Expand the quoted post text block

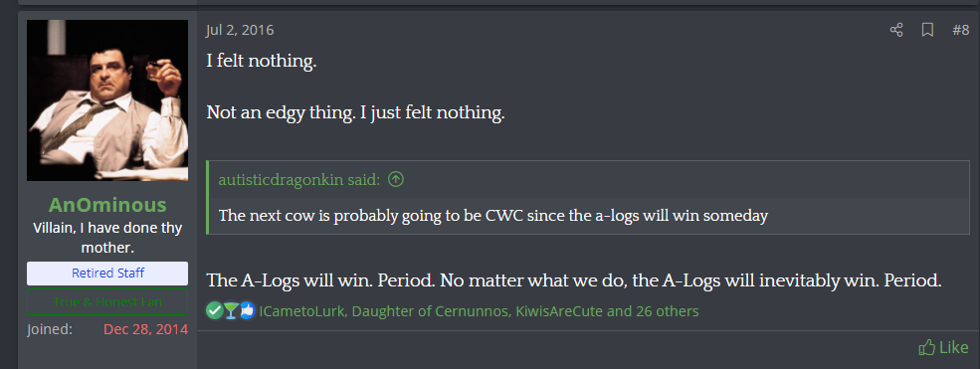[589, 216]
